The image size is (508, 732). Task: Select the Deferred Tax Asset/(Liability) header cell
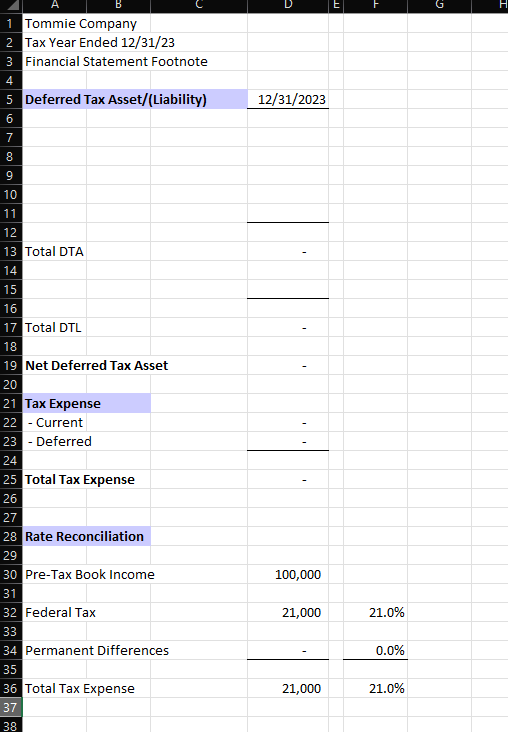point(135,99)
